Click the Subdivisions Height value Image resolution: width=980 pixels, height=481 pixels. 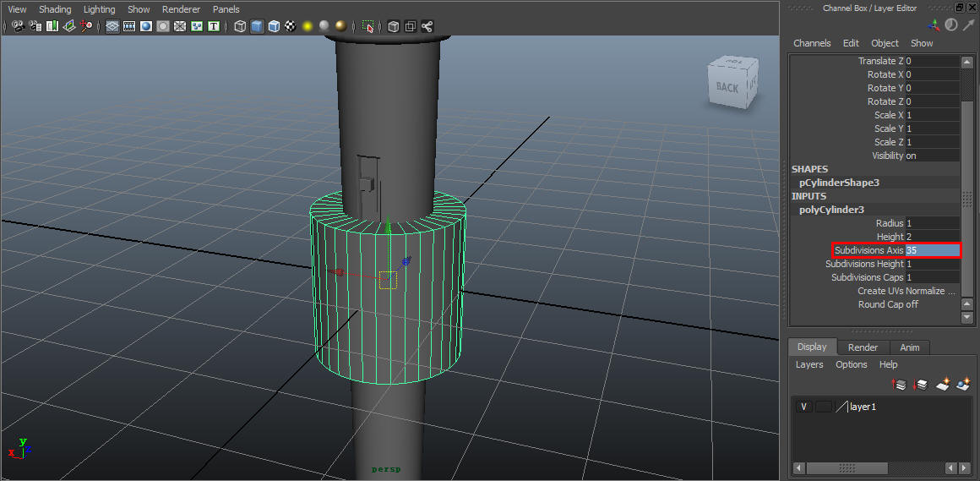point(932,264)
